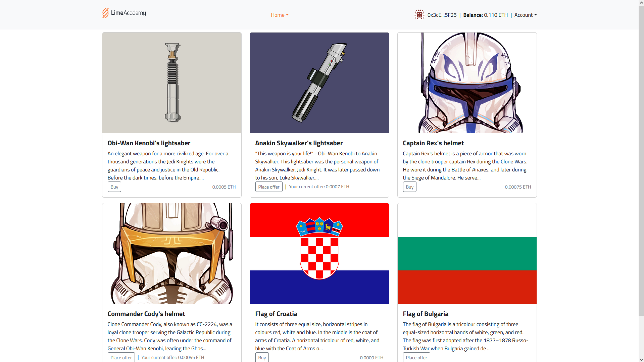Buy Captain Rex's helmet
The image size is (644, 362).
tap(410, 187)
